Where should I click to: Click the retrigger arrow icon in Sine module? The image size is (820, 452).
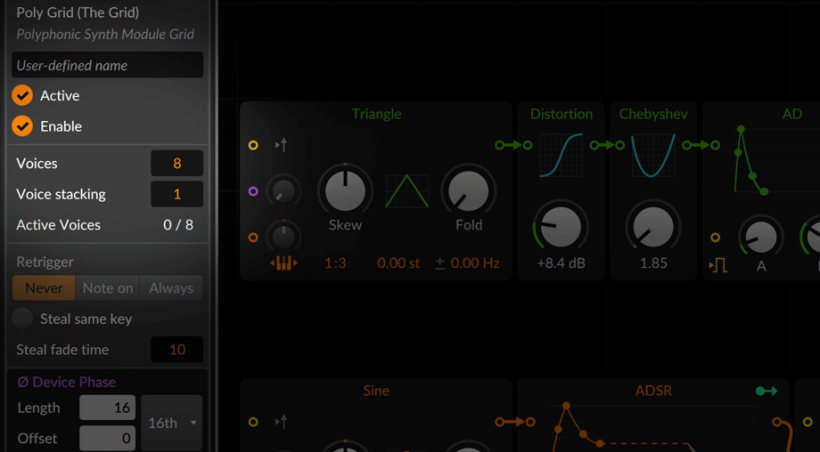click(281, 422)
